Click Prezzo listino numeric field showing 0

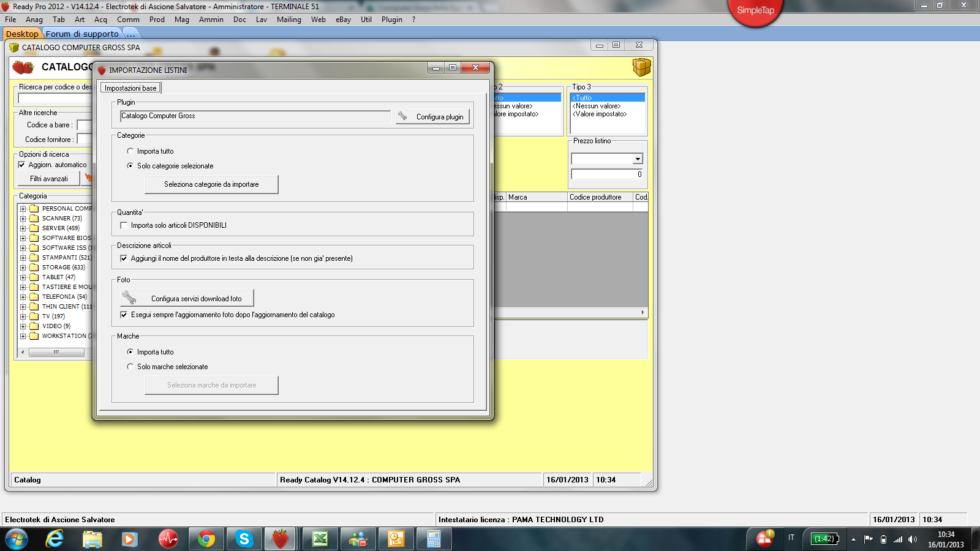pyautogui.click(x=607, y=174)
